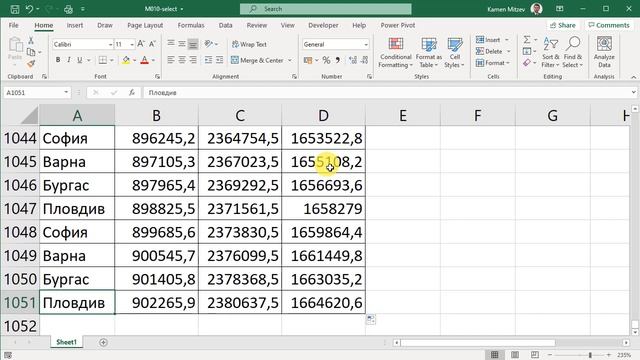Top align cell content
The height and width of the screenshot is (360, 640).
[171, 43]
